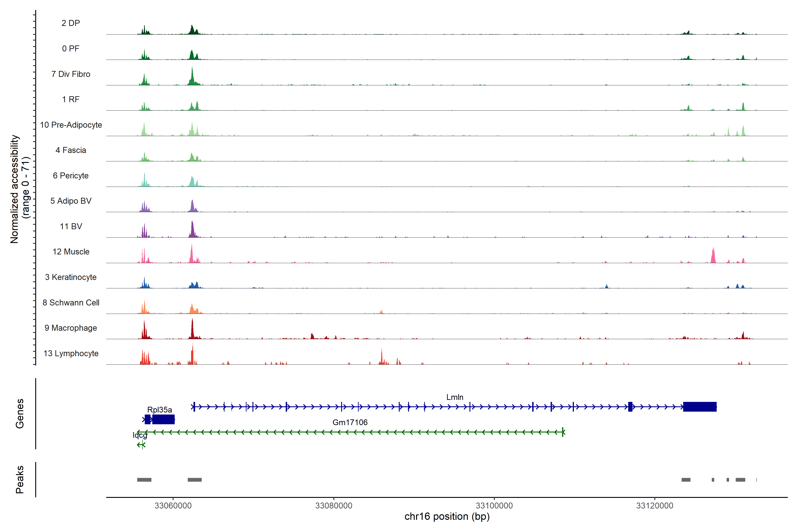Screen dimensions: 798x532
Task: Click the Rpl35a gene box
Action: pyautogui.click(x=163, y=419)
